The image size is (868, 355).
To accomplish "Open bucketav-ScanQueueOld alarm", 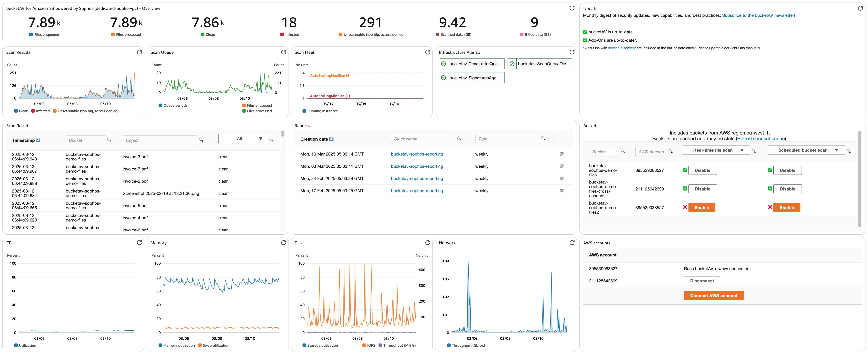I will coord(540,64).
